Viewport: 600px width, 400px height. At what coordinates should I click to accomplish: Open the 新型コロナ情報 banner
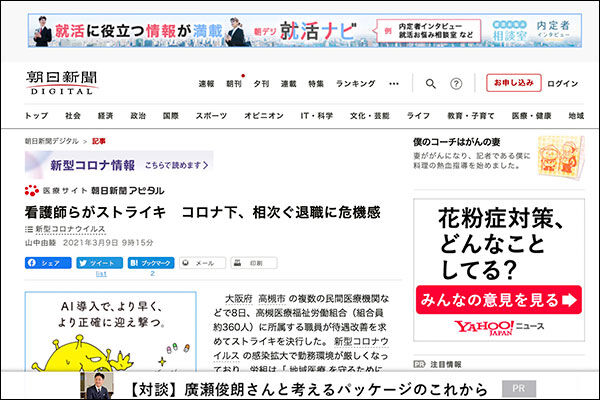[x=119, y=165]
